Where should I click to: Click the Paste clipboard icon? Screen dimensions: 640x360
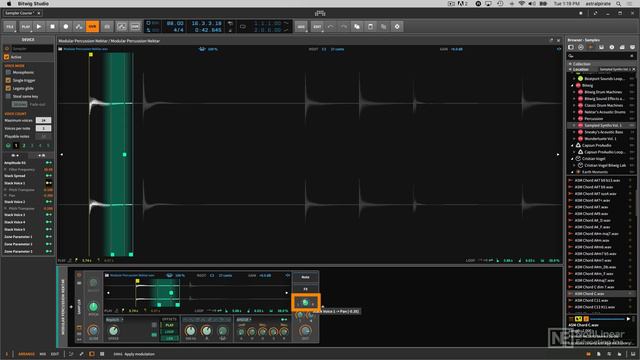point(370,27)
